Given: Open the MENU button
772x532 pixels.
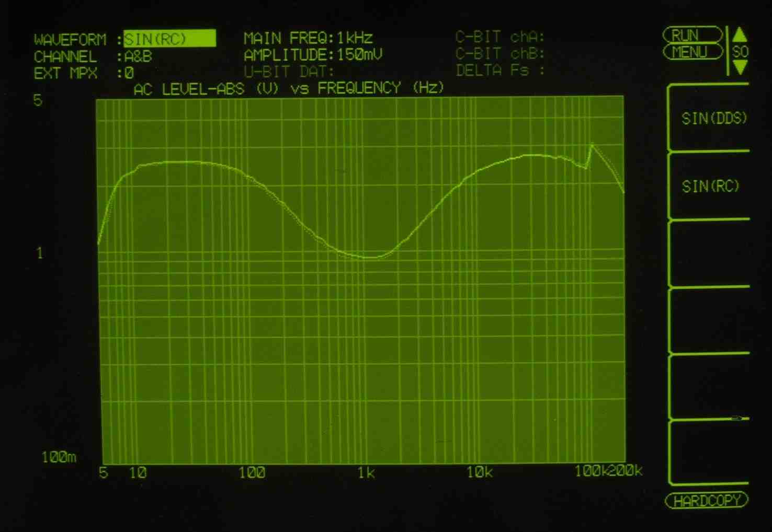Looking at the screenshot, I should click(692, 52).
